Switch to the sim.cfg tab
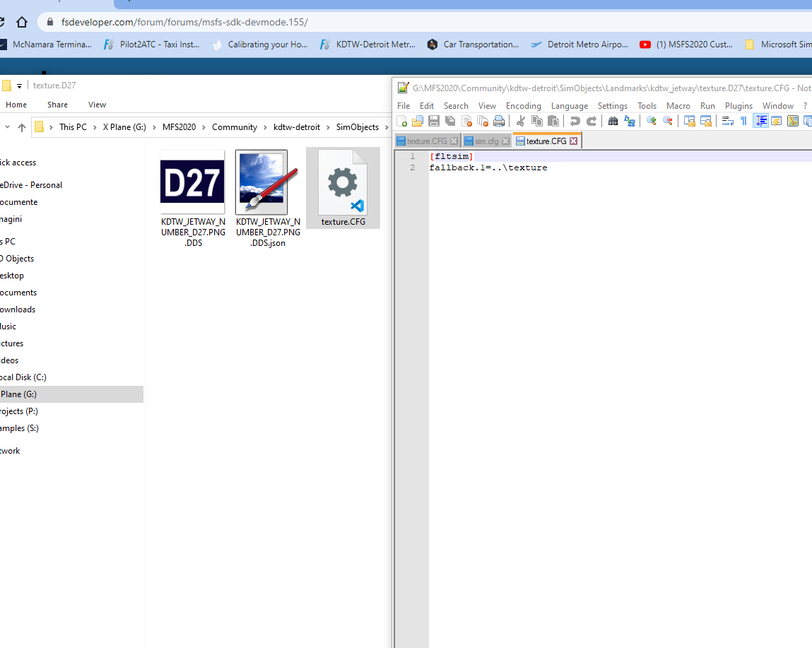This screenshot has width=812, height=648. point(486,141)
